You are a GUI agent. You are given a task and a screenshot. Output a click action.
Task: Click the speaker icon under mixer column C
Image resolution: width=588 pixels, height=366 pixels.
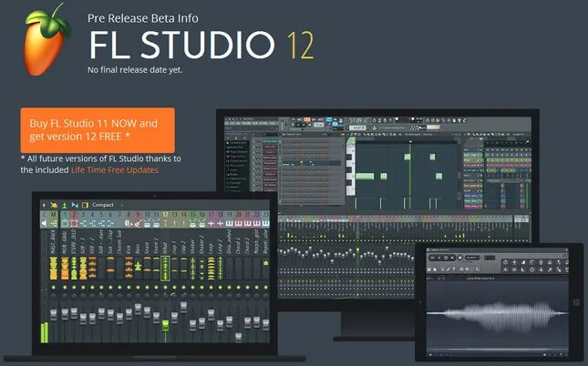pyautogui.click(x=45, y=223)
